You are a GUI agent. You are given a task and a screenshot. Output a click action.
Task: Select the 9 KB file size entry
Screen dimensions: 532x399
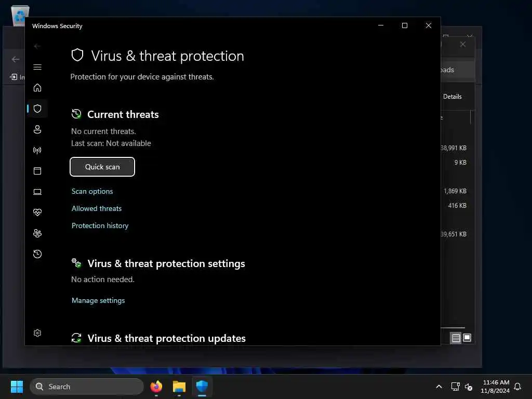point(460,162)
